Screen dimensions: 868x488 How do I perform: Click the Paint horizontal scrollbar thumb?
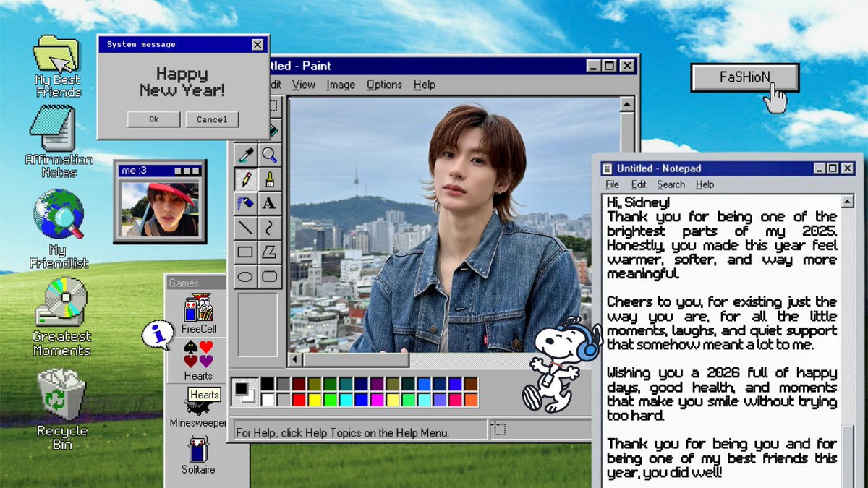tap(356, 360)
